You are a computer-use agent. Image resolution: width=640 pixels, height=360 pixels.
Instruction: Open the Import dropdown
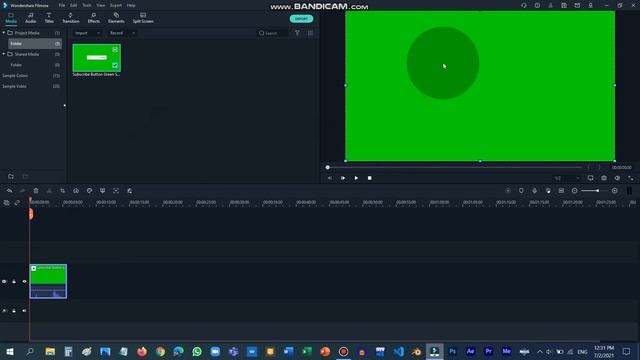[x=87, y=33]
